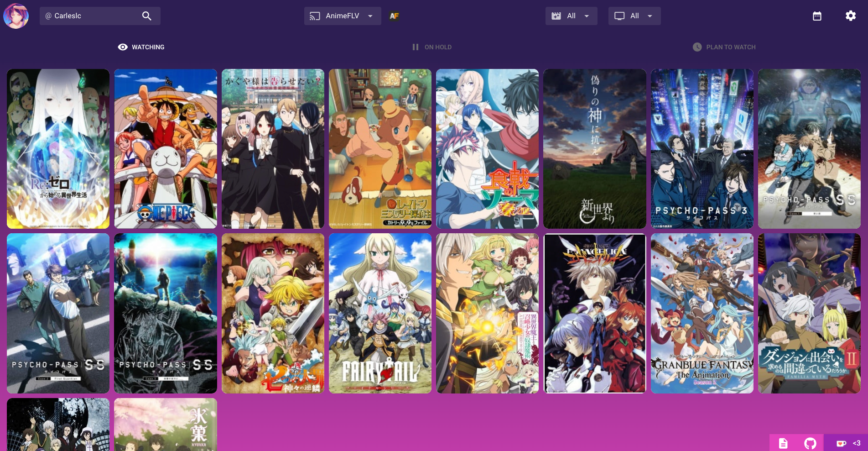
Task: Open the AnimeFLV provider dropdown
Action: (343, 16)
